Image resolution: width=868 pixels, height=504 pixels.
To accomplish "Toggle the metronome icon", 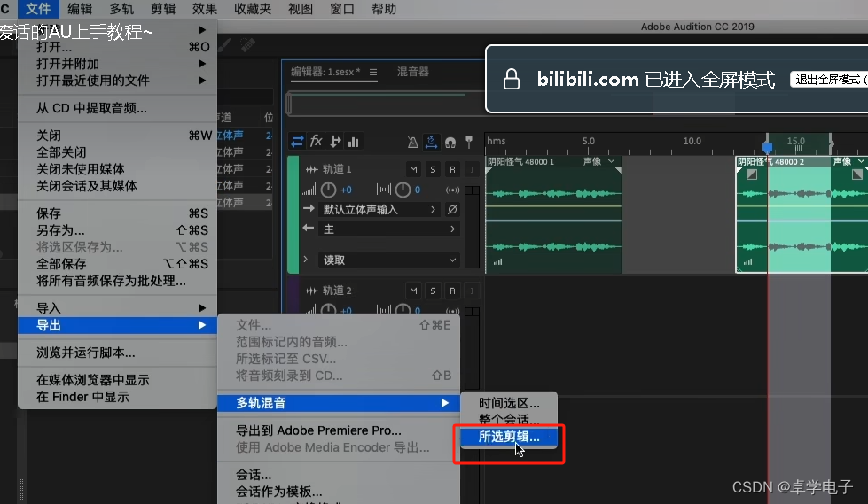I will click(412, 143).
